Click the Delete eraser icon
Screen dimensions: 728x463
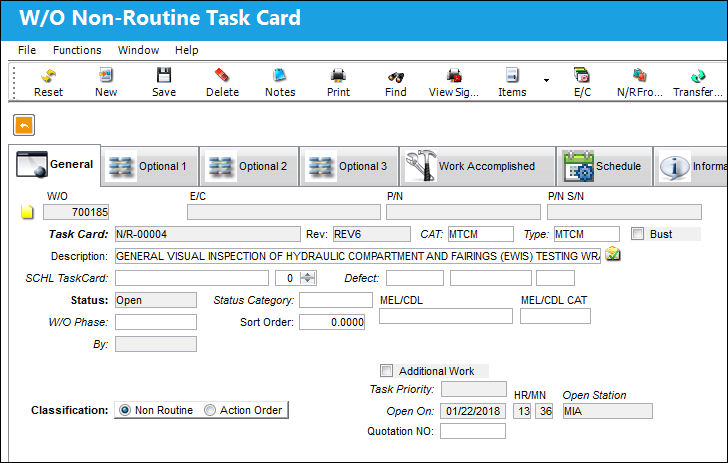(x=222, y=75)
